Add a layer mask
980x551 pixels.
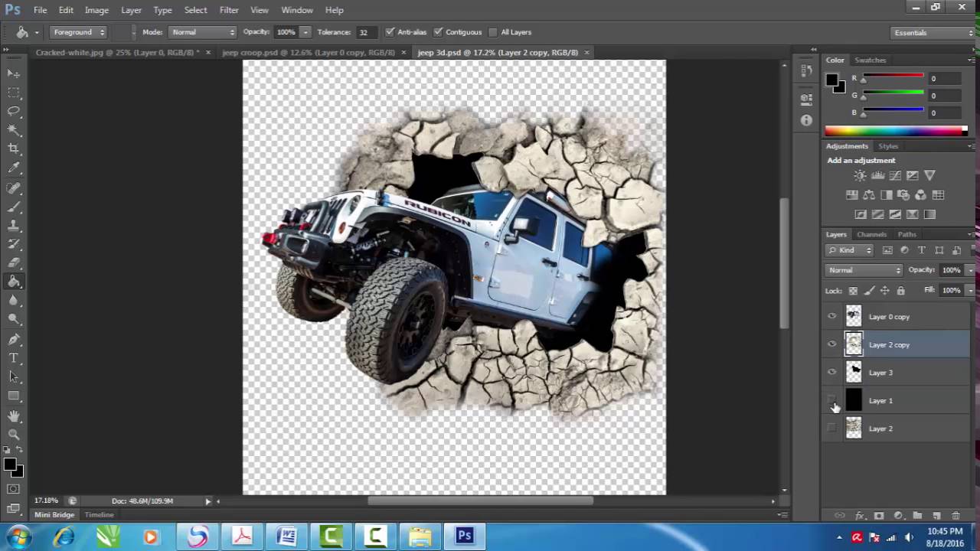pyautogui.click(x=879, y=517)
